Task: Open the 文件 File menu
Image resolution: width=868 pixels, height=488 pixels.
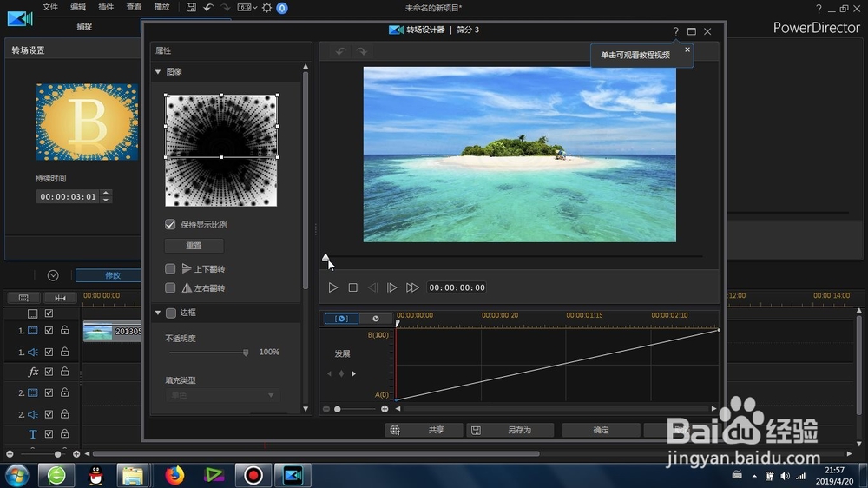Action: [x=49, y=7]
